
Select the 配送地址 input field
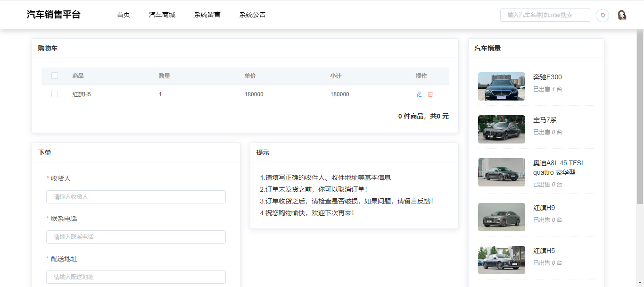click(136, 277)
